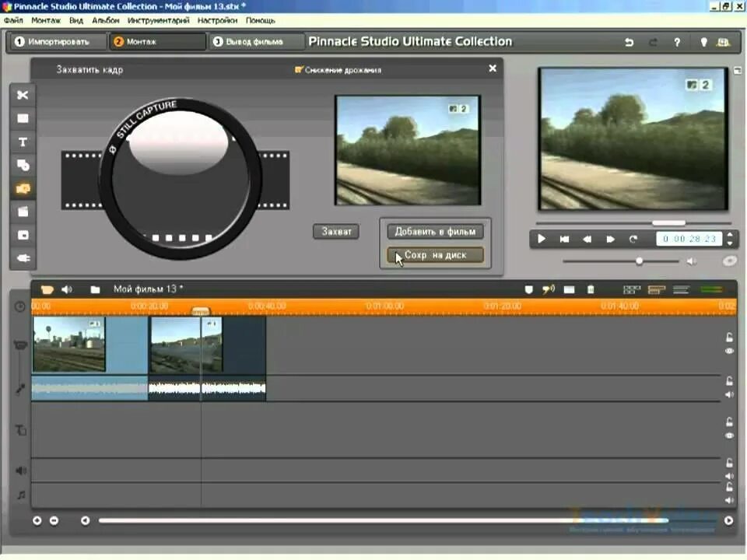The image size is (747, 560).
Task: Lock the main video track
Action: [729, 337]
